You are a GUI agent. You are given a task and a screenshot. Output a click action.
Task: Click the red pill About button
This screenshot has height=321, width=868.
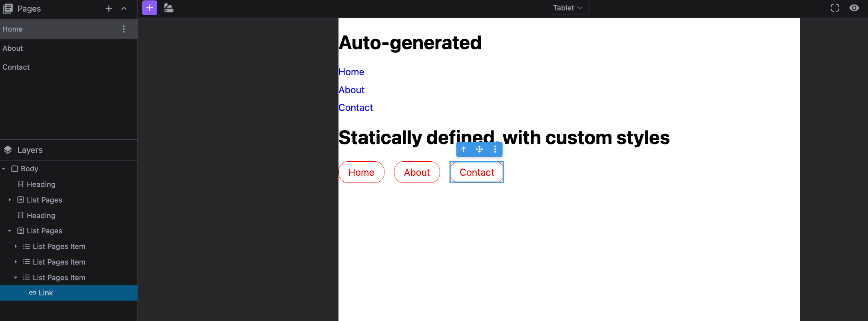(x=417, y=172)
